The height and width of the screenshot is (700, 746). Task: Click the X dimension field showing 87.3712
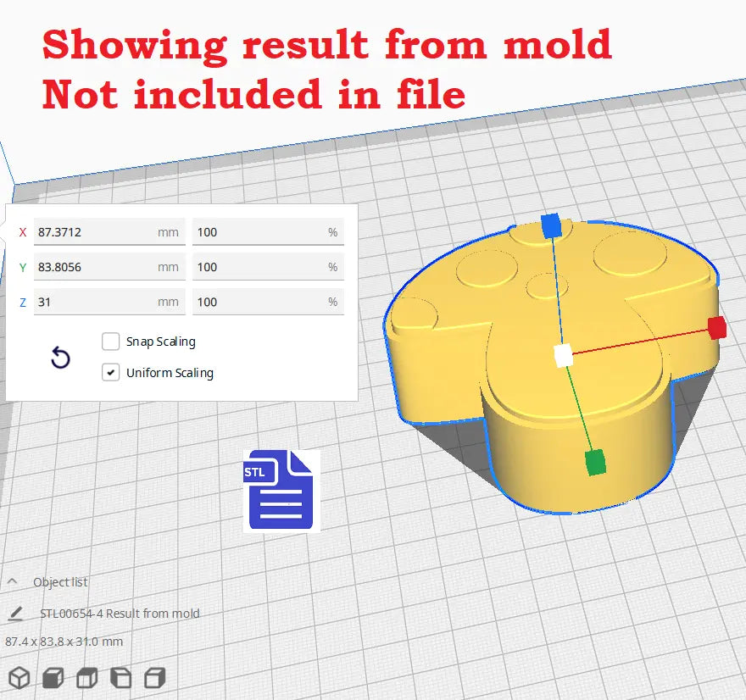coord(110,231)
